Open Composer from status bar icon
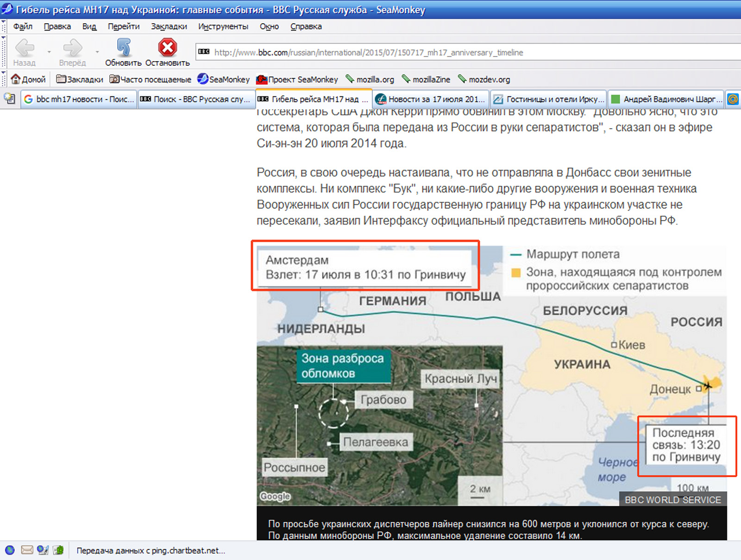Screen dimensions: 741x560 pyautogui.click(x=43, y=550)
